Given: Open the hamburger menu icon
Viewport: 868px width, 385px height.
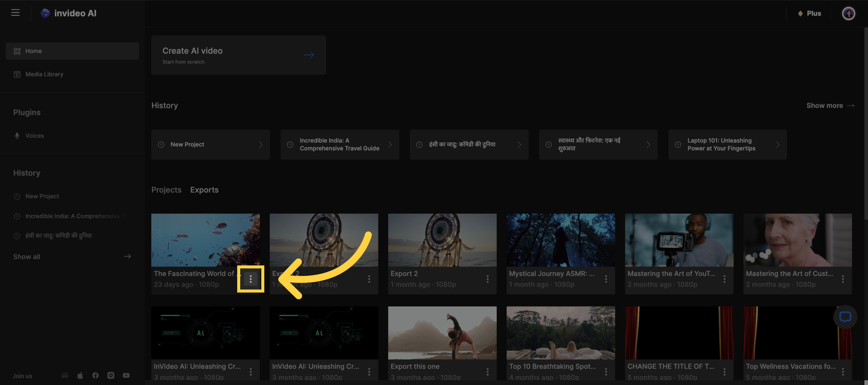Looking at the screenshot, I should coord(15,13).
